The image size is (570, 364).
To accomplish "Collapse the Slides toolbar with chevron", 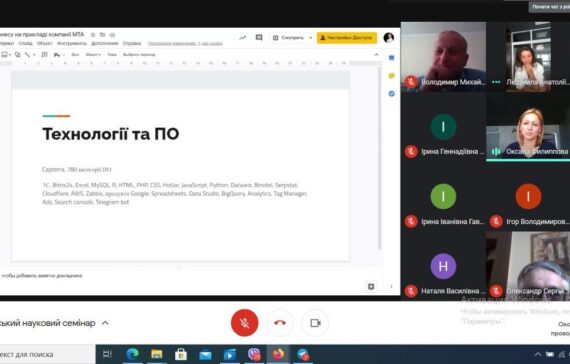I will point(377,55).
